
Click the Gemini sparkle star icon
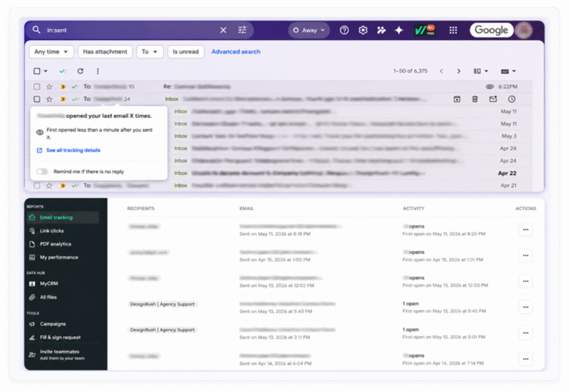coord(399,30)
